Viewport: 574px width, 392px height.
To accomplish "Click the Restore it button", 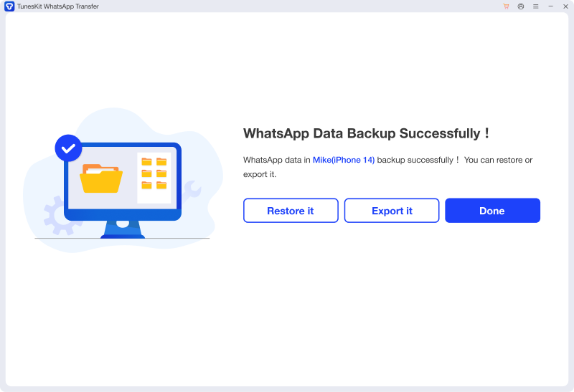I will [291, 211].
